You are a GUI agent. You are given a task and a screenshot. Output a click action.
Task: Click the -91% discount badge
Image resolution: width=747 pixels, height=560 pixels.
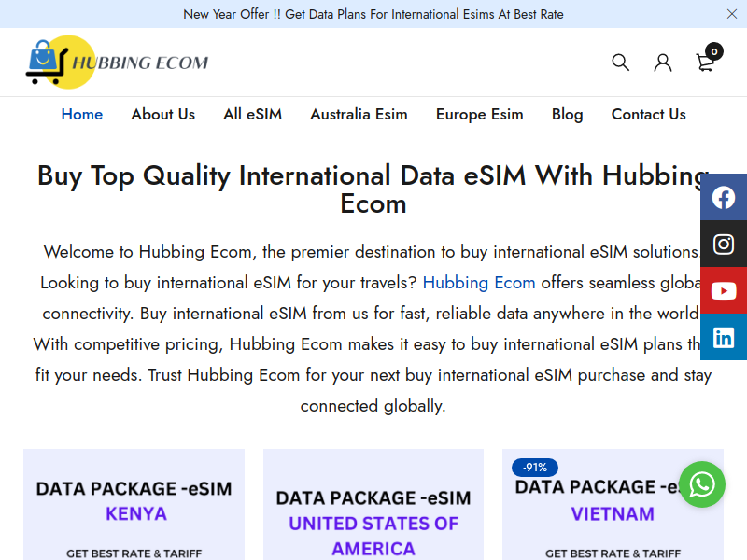tap(534, 468)
